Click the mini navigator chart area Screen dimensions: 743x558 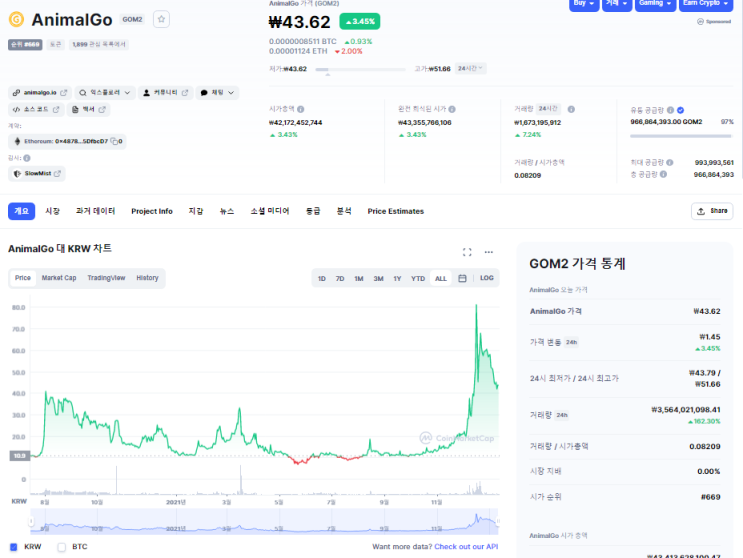click(x=264, y=522)
